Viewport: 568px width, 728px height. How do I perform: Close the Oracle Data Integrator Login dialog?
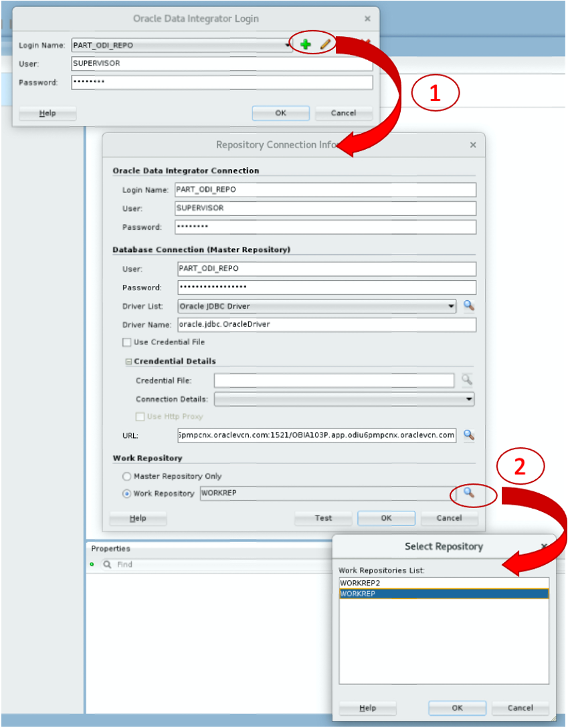367,19
